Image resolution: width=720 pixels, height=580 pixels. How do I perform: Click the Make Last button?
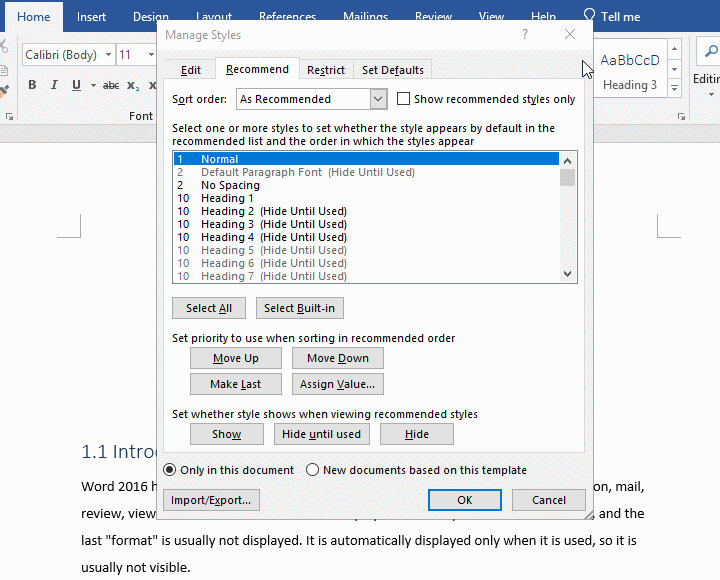click(x=236, y=384)
